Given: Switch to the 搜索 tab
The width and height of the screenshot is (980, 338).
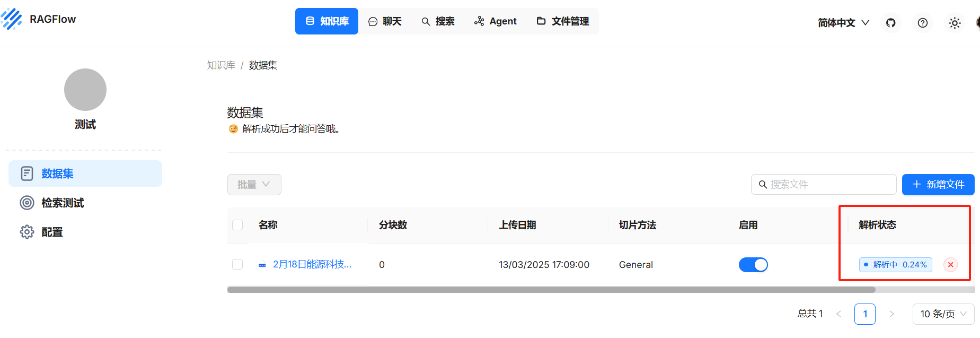Looking at the screenshot, I should (438, 21).
